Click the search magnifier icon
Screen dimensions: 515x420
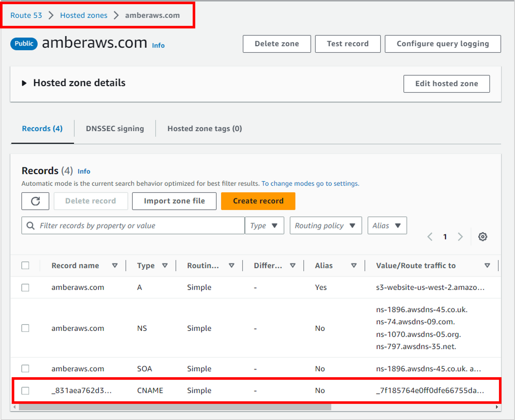pyautogui.click(x=31, y=225)
